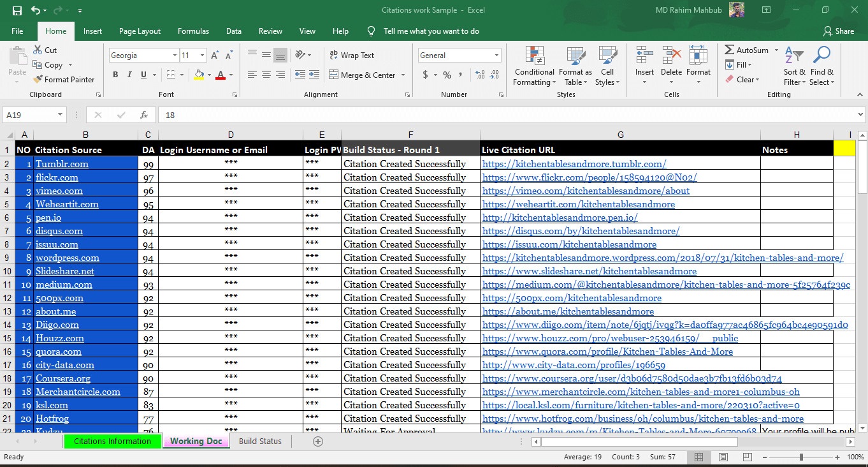Click the Merge & Center icon
Screen dimensions: 868x467
[x=363, y=75]
